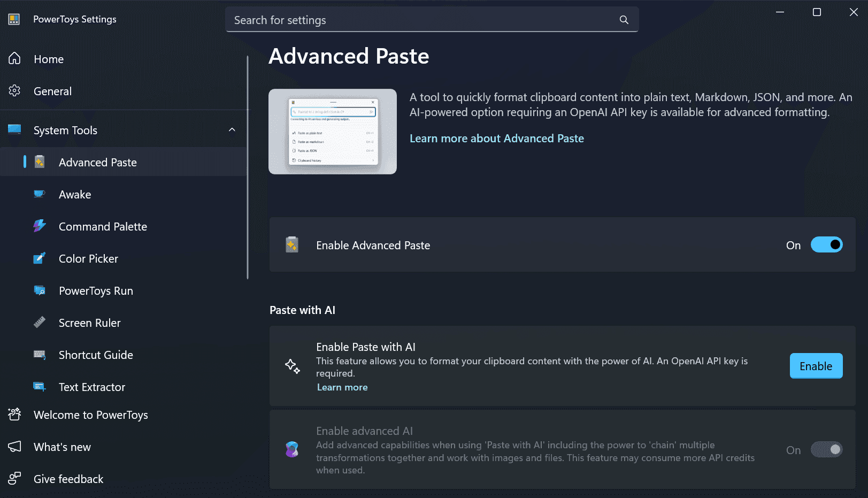Open Learn more about Advanced Paste link
868x498 pixels.
point(496,139)
